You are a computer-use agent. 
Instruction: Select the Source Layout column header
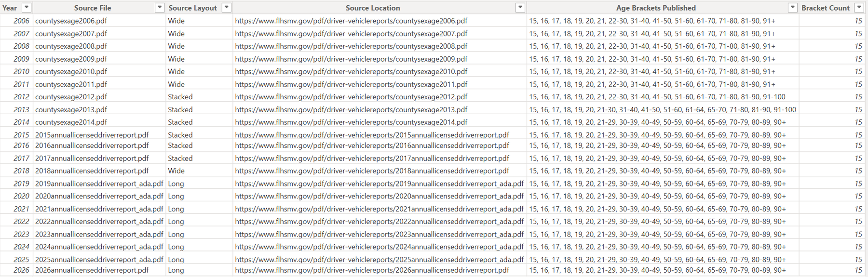(x=192, y=8)
